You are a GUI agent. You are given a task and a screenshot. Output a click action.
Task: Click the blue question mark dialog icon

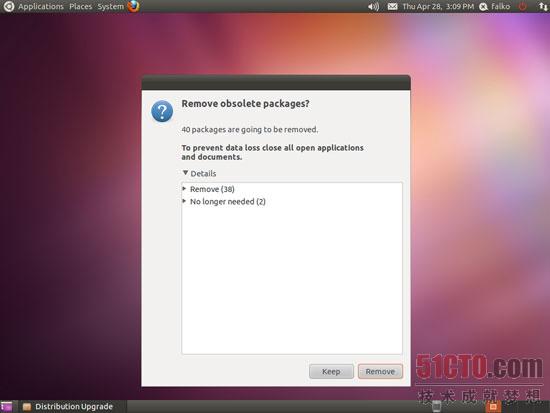pyautogui.click(x=162, y=111)
